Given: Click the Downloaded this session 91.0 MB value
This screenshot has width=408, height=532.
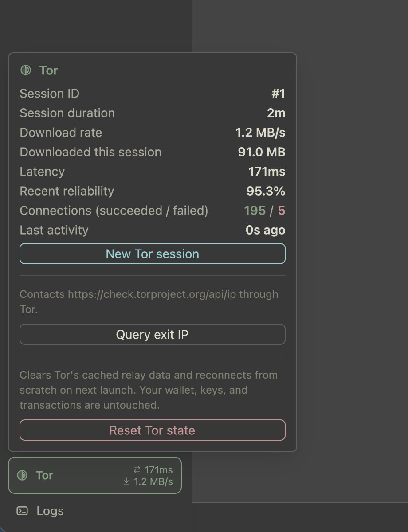Looking at the screenshot, I should [262, 152].
